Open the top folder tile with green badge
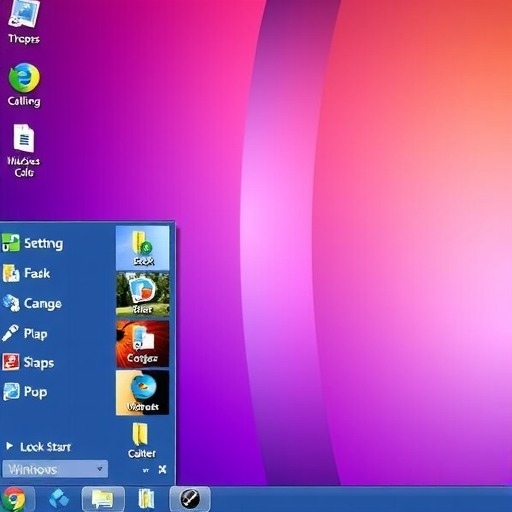Viewport: 512px width, 512px height. tap(142, 248)
